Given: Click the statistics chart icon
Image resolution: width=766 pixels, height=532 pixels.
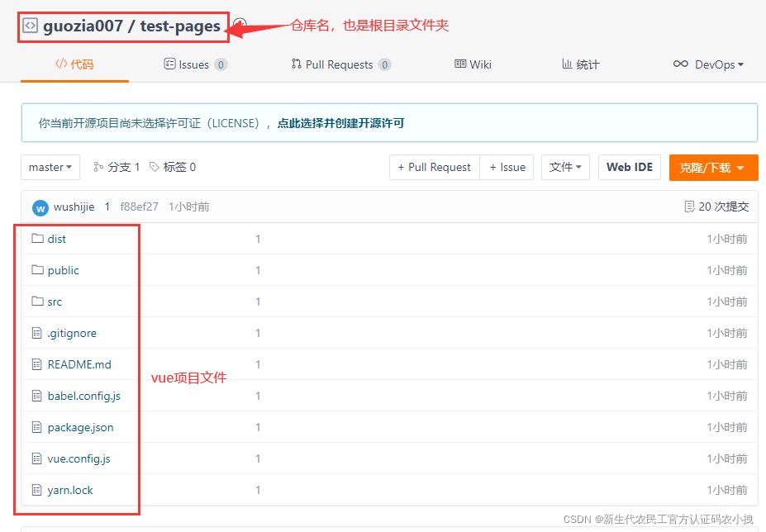Looking at the screenshot, I should pyautogui.click(x=567, y=64).
